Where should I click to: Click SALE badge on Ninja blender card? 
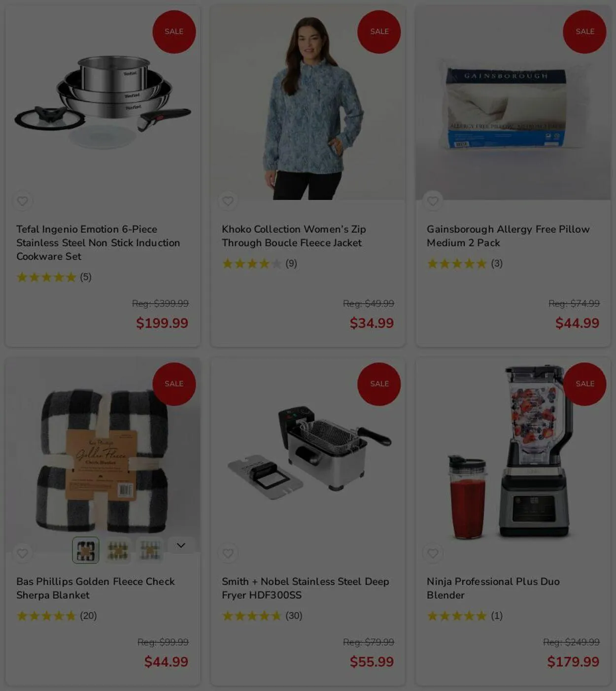pyautogui.click(x=585, y=384)
